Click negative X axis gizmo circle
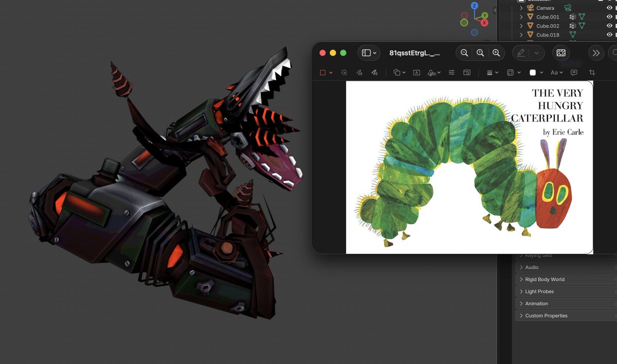This screenshot has width=617, height=364. pyautogui.click(x=465, y=15)
